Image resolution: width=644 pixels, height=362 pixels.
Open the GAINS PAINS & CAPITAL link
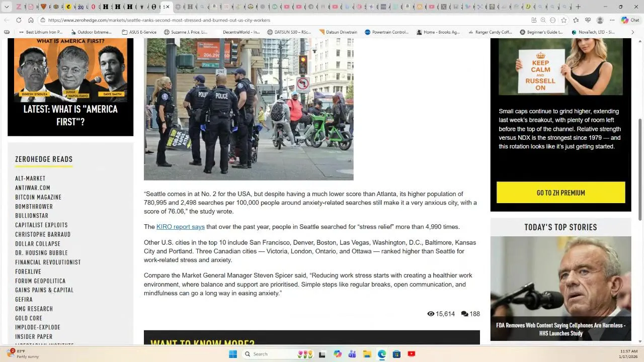coord(44,290)
